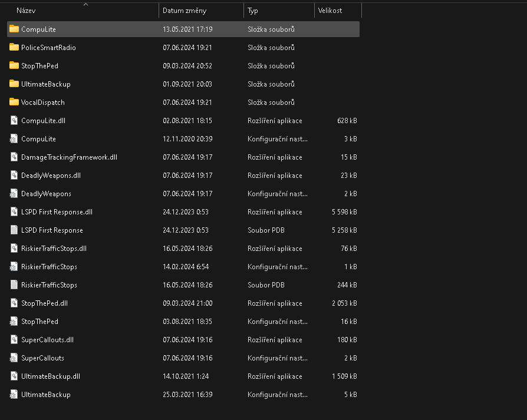
Task: Click the DeadlyWeapons config file icon
Action: (14, 194)
